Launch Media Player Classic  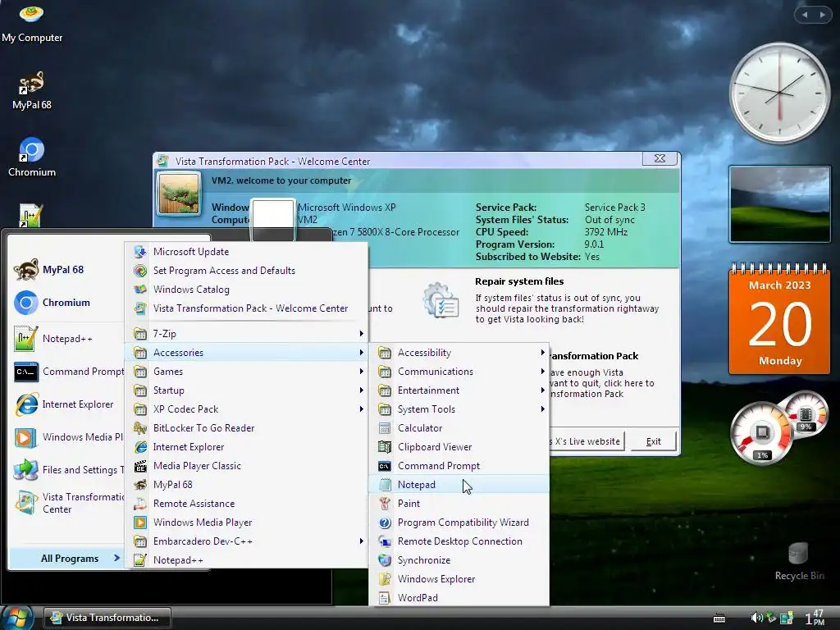click(x=246, y=466)
